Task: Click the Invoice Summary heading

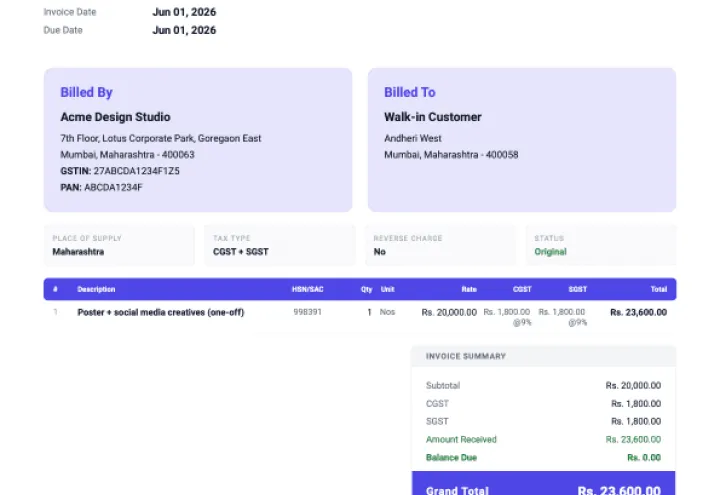Action: click(x=466, y=356)
